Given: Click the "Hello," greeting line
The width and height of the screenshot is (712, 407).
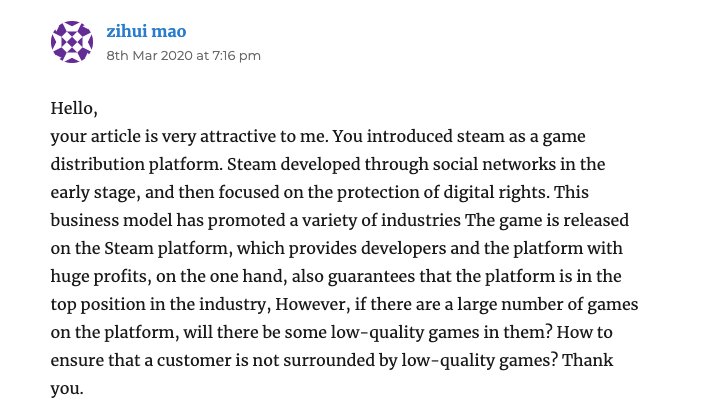Looking at the screenshot, I should 75,108.
